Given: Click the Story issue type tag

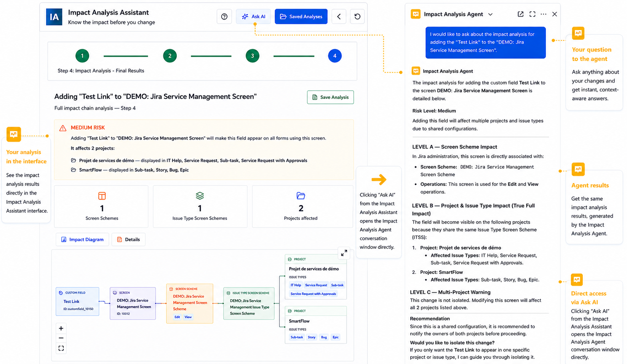Looking at the screenshot, I should coord(312,337).
